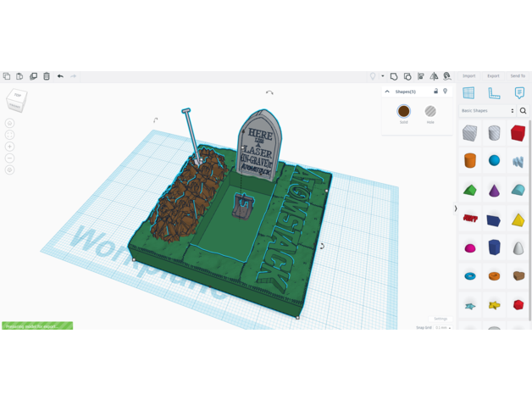
Task: Click the Export button
Action: click(493, 76)
